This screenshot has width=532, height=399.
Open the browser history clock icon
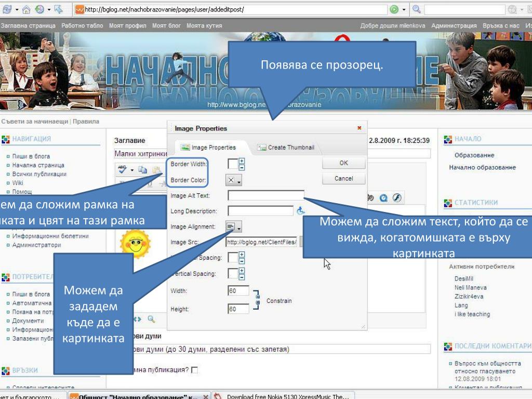[x=39, y=9]
